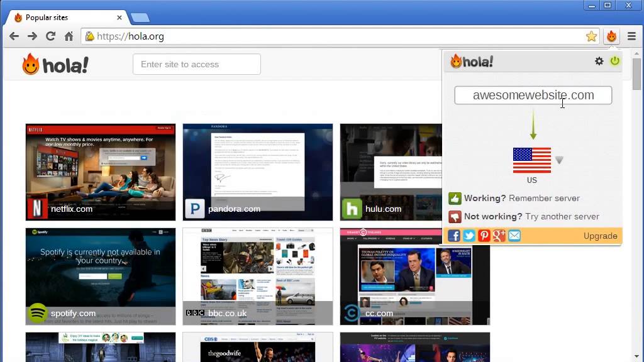
Task: Open the netflix.com thumbnail
Action: click(101, 172)
